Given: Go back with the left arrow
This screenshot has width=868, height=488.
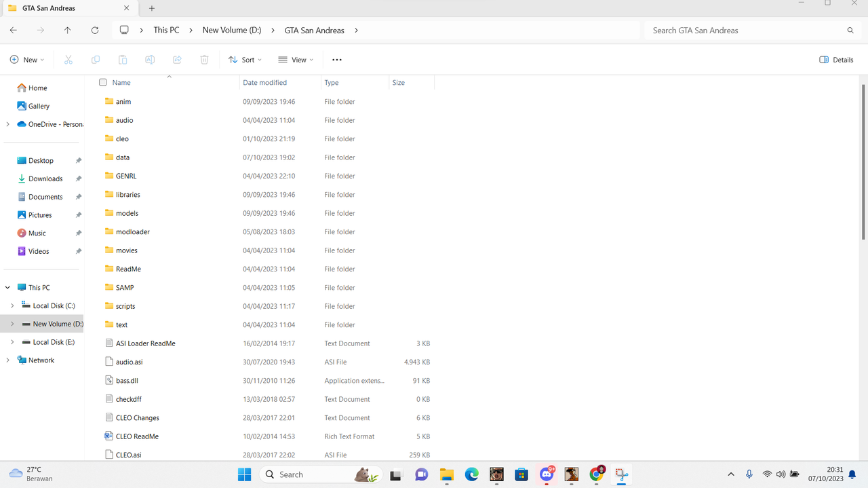Looking at the screenshot, I should click(x=14, y=31).
